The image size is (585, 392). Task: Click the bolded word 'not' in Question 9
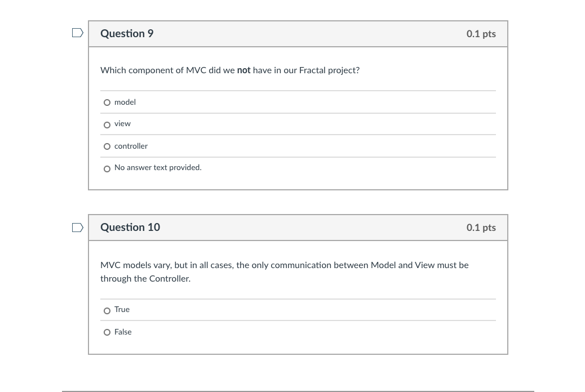(x=243, y=70)
